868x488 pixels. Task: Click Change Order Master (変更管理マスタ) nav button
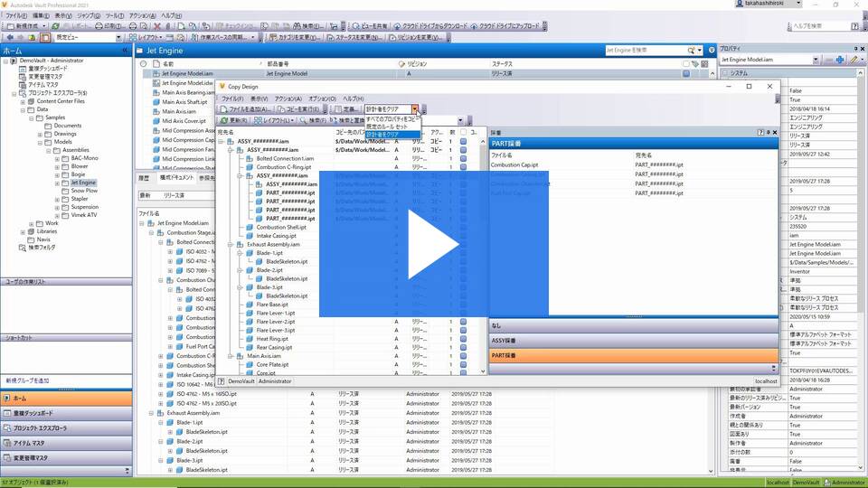pos(66,457)
